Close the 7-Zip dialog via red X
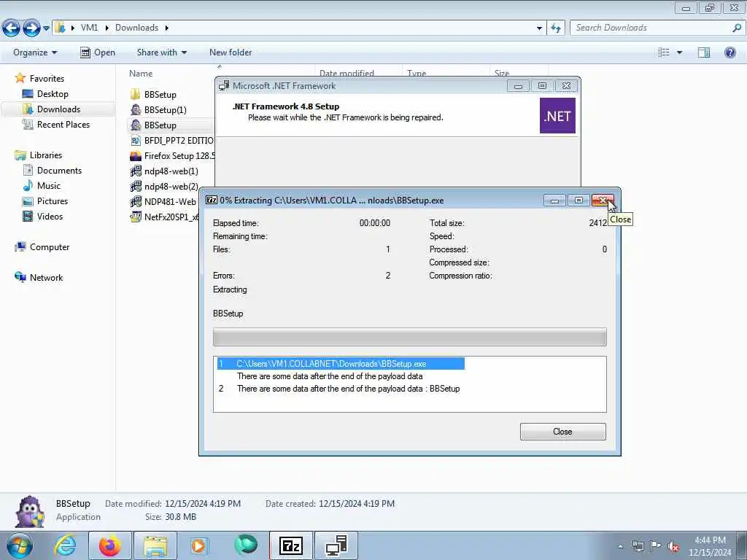 tap(603, 201)
